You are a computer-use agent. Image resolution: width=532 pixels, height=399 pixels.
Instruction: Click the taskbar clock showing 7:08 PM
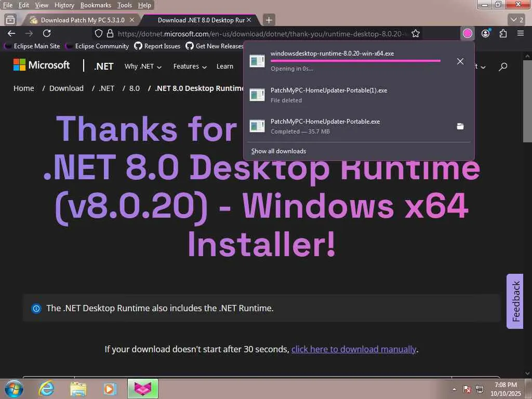(x=506, y=389)
